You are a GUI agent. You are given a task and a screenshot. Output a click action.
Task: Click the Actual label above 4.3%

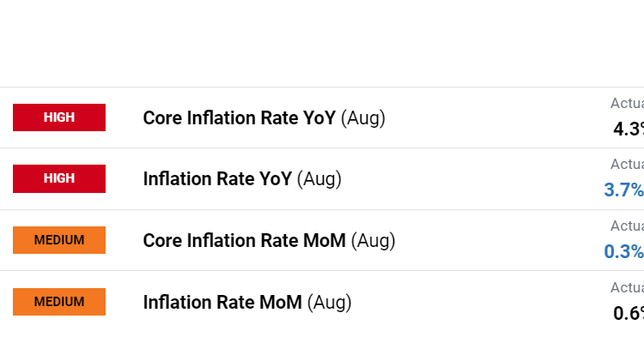coord(627,103)
